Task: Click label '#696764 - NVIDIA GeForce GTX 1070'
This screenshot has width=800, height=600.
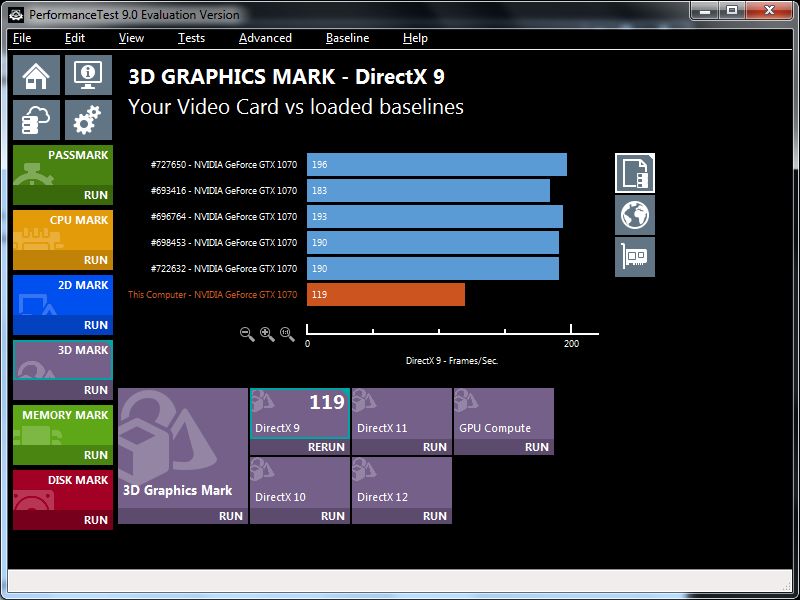Action: [x=223, y=217]
